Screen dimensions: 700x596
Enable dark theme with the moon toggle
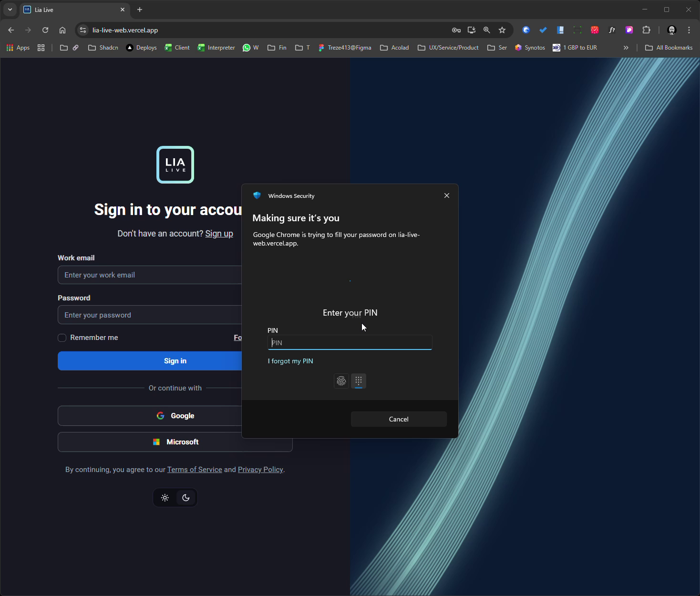coord(185,497)
